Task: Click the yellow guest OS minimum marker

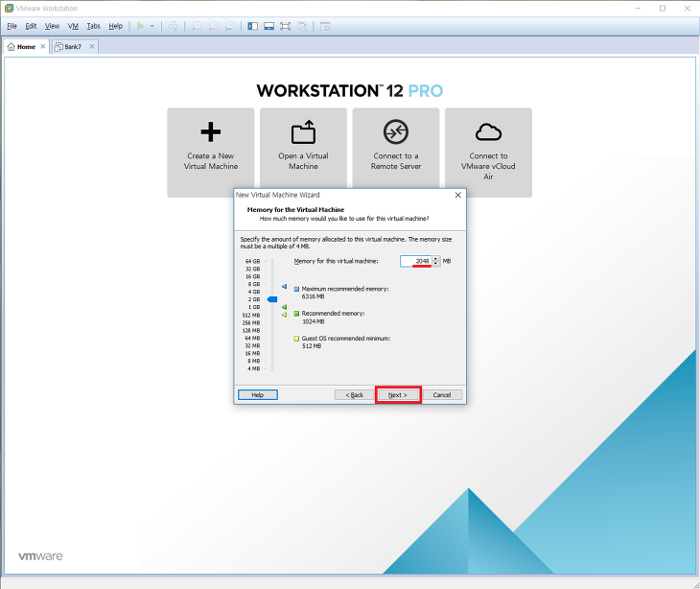Action: [x=285, y=315]
